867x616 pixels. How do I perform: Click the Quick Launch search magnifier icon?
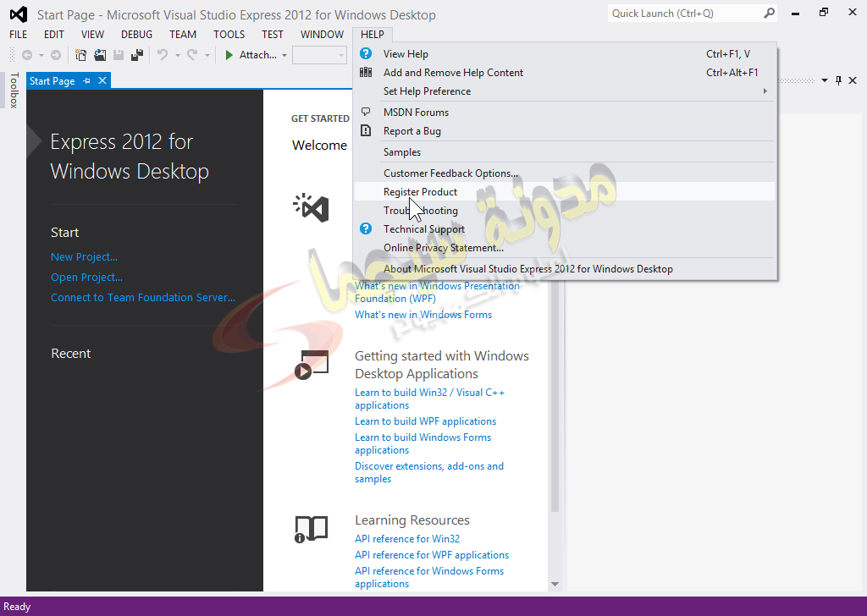[769, 14]
